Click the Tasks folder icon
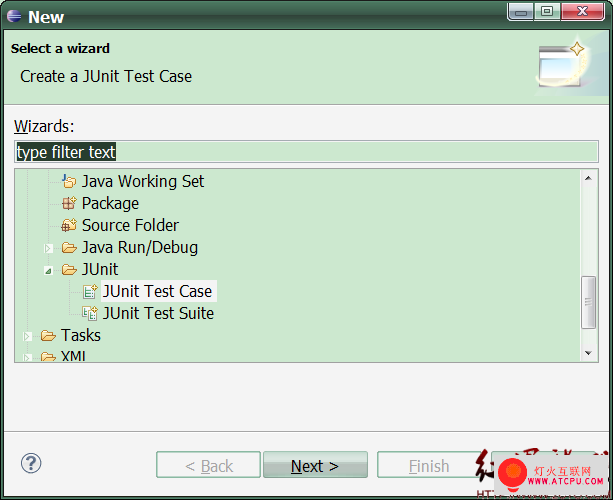 pyautogui.click(x=48, y=335)
